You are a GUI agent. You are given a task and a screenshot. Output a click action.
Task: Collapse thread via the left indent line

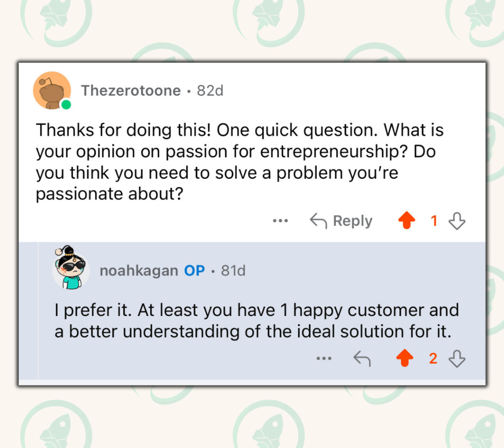pos(38,310)
